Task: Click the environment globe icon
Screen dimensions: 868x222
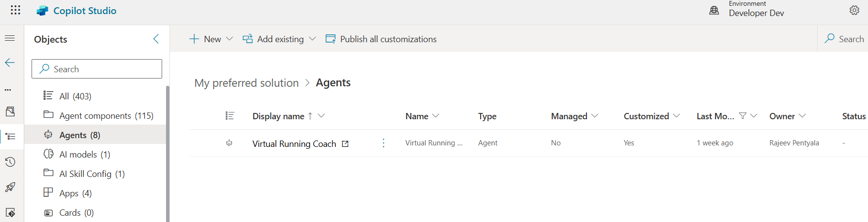Action: pyautogui.click(x=714, y=10)
